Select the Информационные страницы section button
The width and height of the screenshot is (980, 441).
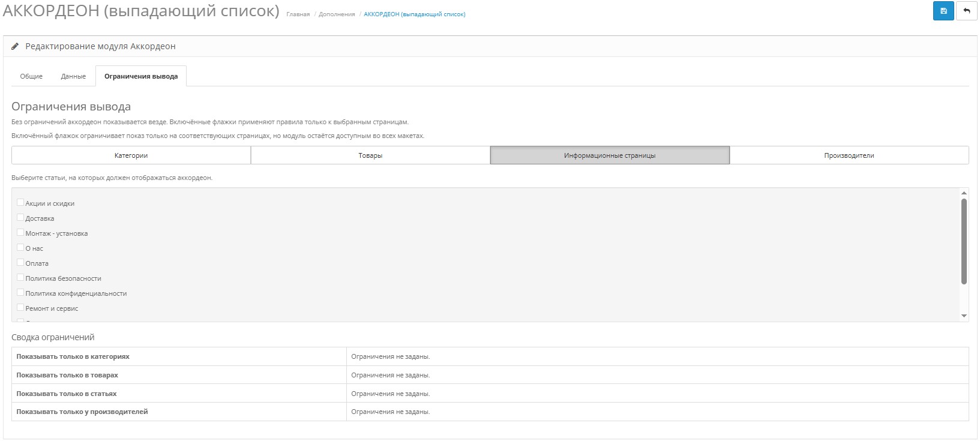click(x=610, y=155)
